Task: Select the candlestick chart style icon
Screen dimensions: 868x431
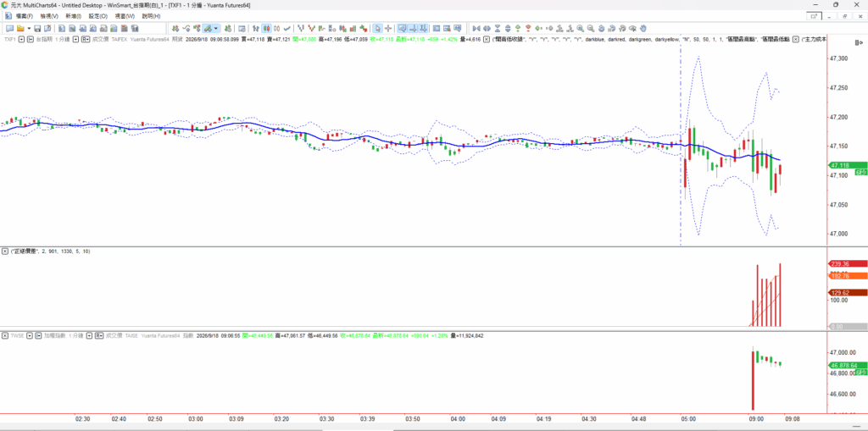Action: (266, 28)
